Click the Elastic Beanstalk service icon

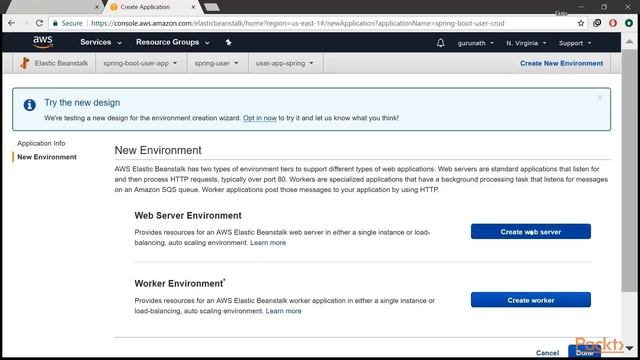tap(24, 63)
